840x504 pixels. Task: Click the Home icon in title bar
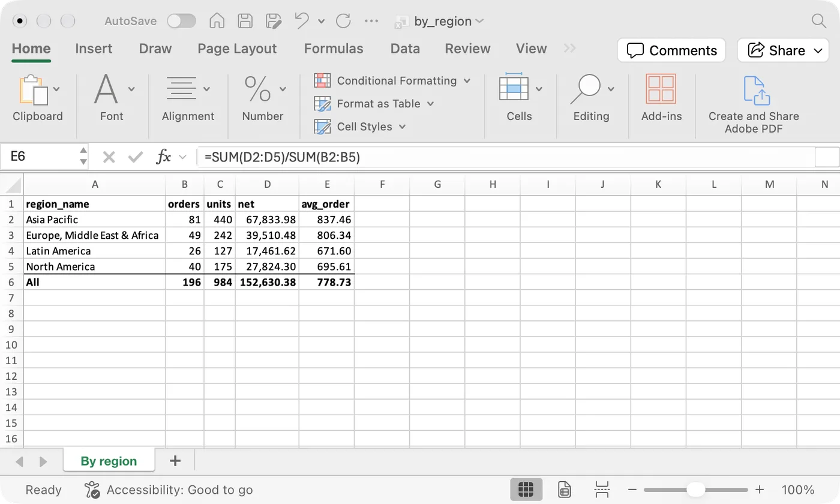pyautogui.click(x=217, y=21)
